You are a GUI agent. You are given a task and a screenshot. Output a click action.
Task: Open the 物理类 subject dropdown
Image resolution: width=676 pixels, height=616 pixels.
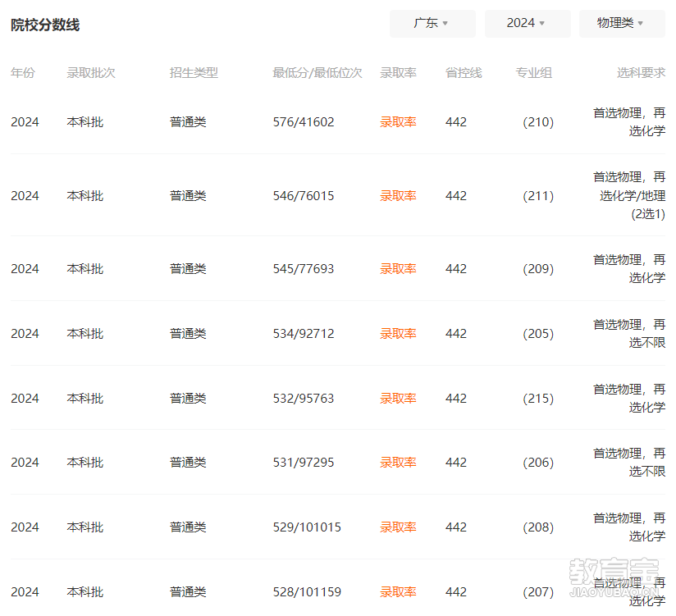(x=622, y=23)
